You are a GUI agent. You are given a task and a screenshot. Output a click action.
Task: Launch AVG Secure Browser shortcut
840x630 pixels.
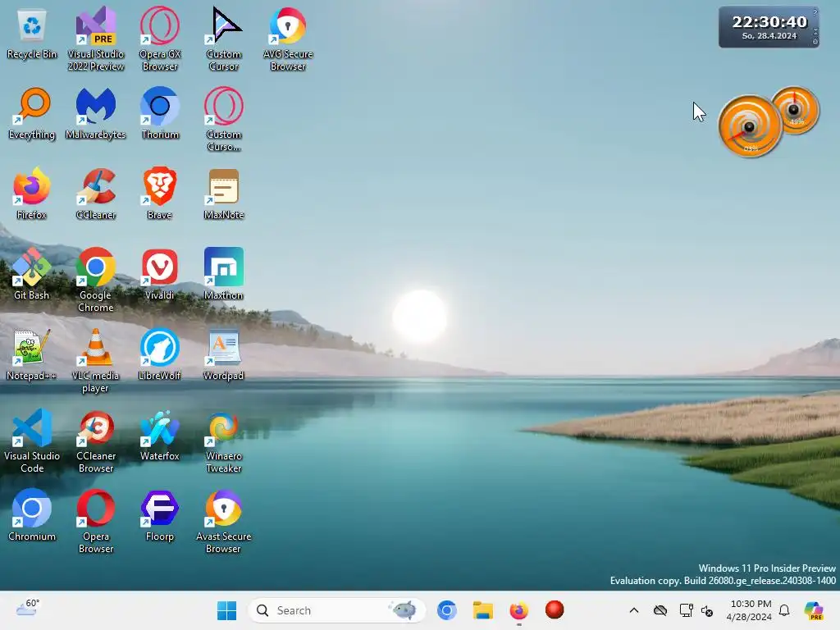288,39
